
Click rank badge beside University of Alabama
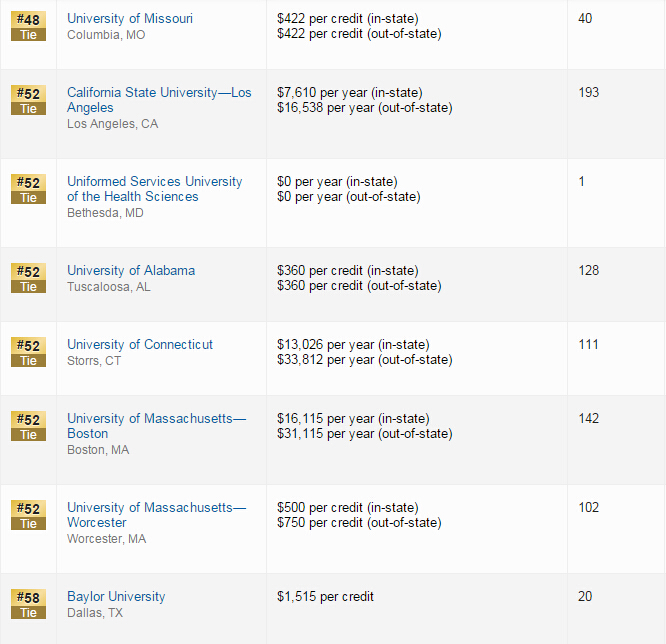[x=28, y=278]
